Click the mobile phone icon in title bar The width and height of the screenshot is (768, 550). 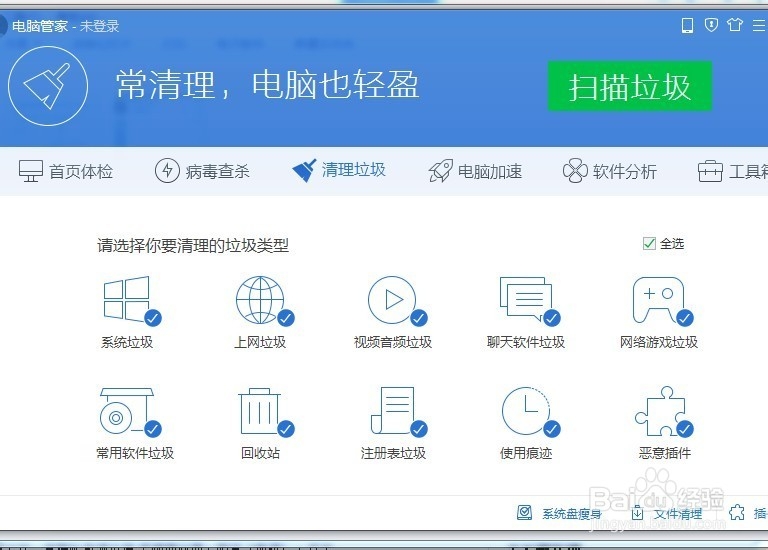coord(687,25)
